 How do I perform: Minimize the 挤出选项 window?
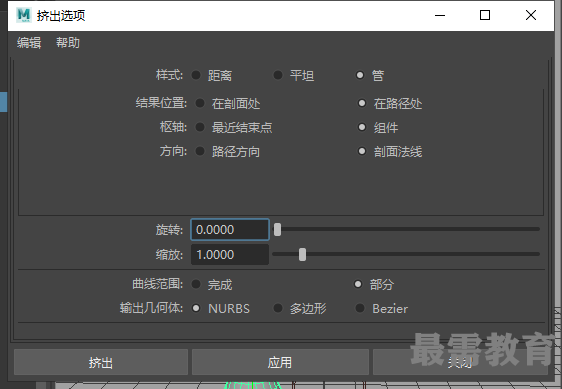(x=440, y=15)
